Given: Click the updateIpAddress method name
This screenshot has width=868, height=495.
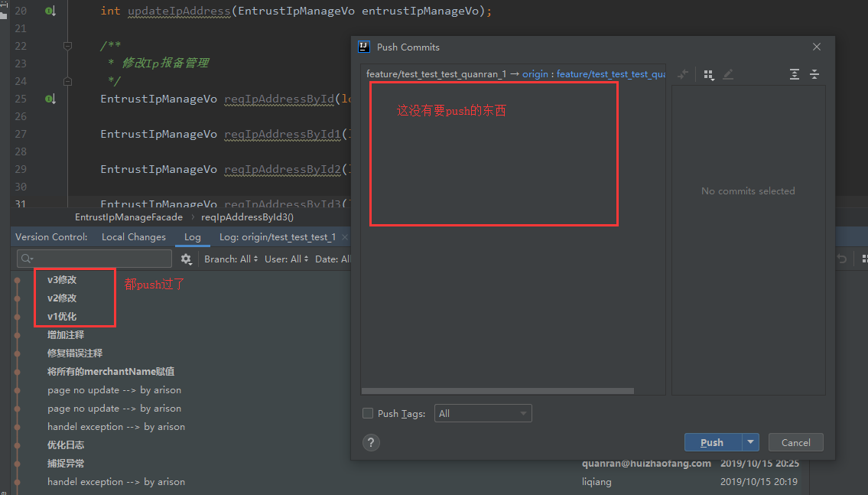Looking at the screenshot, I should [x=179, y=11].
